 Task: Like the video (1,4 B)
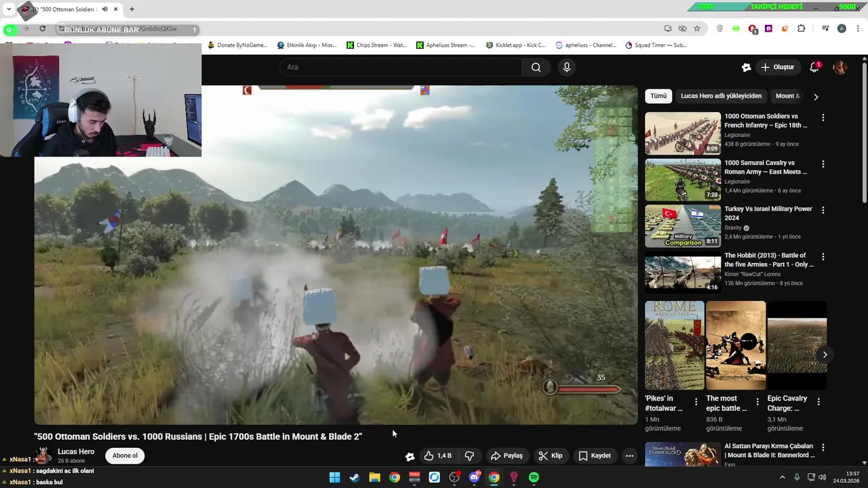(x=438, y=455)
